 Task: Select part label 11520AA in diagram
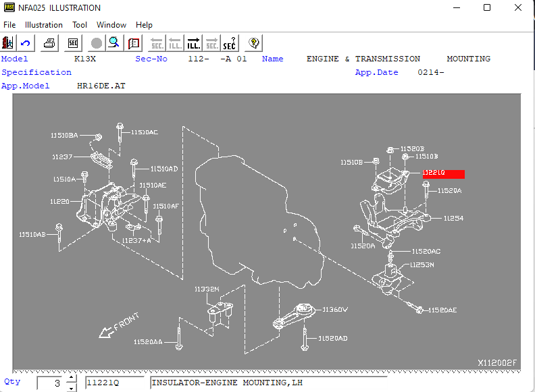tap(148, 342)
